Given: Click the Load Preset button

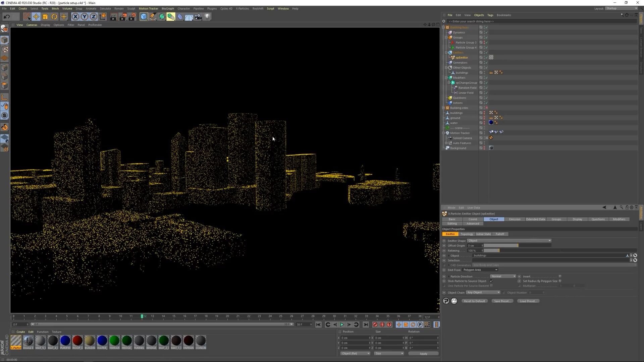Looking at the screenshot, I should (x=528, y=301).
